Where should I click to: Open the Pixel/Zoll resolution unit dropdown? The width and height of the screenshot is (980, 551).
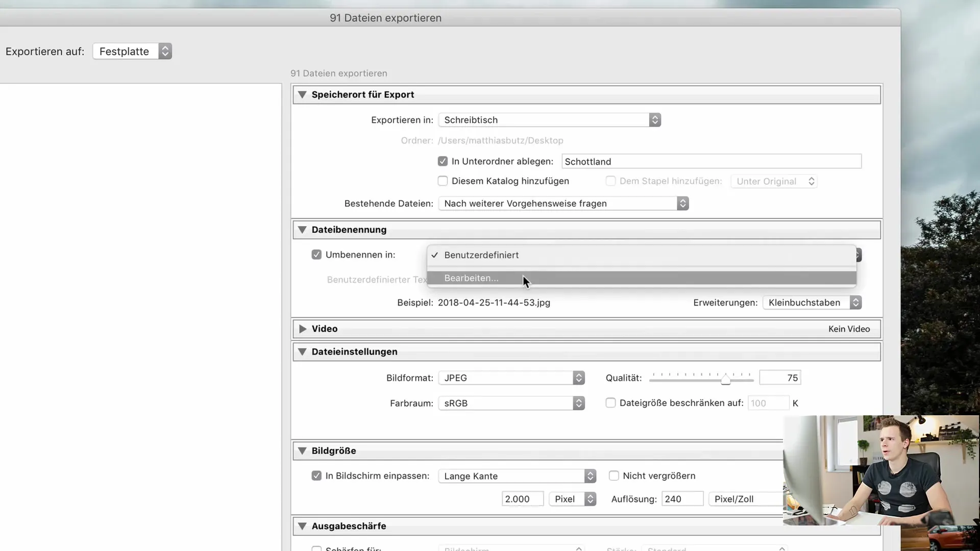746,499
